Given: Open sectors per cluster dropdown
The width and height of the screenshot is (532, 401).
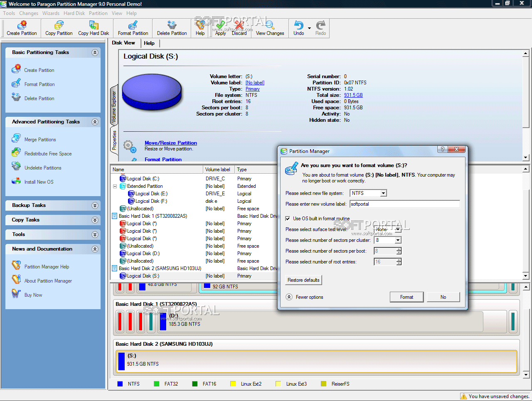Looking at the screenshot, I should [x=398, y=240].
